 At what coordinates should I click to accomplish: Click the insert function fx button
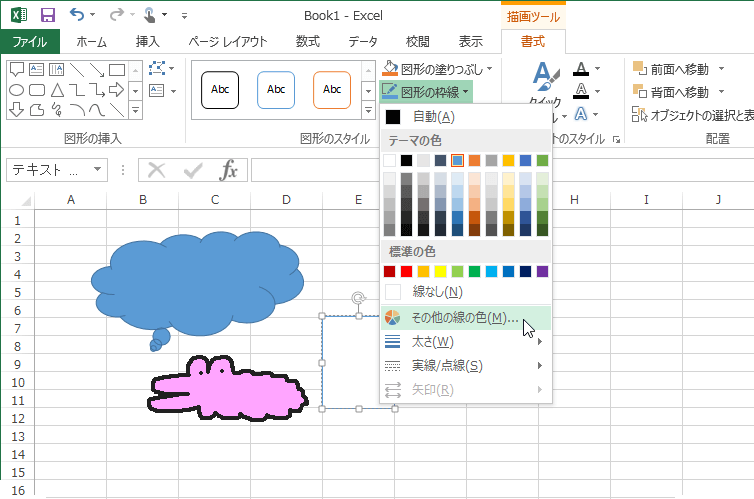tap(228, 170)
